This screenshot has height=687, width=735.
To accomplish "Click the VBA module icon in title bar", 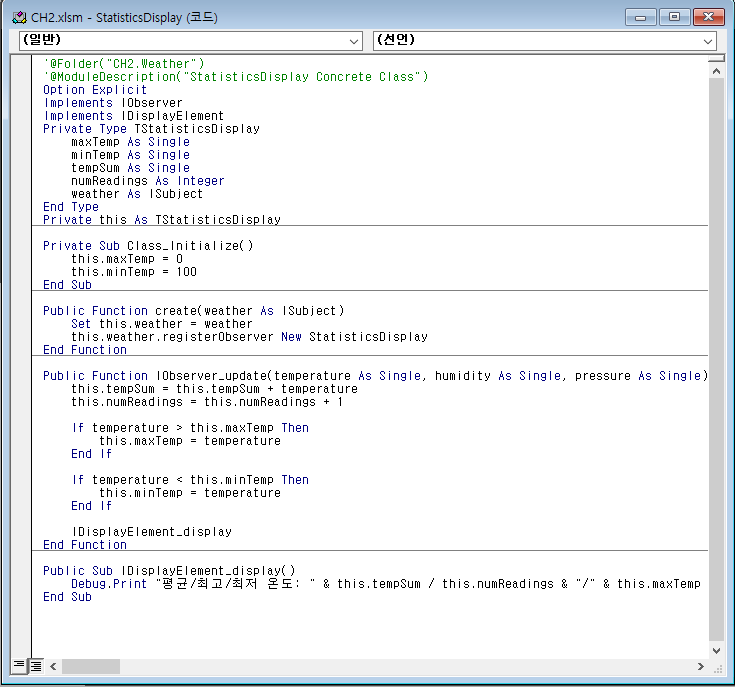I will click(x=19, y=18).
